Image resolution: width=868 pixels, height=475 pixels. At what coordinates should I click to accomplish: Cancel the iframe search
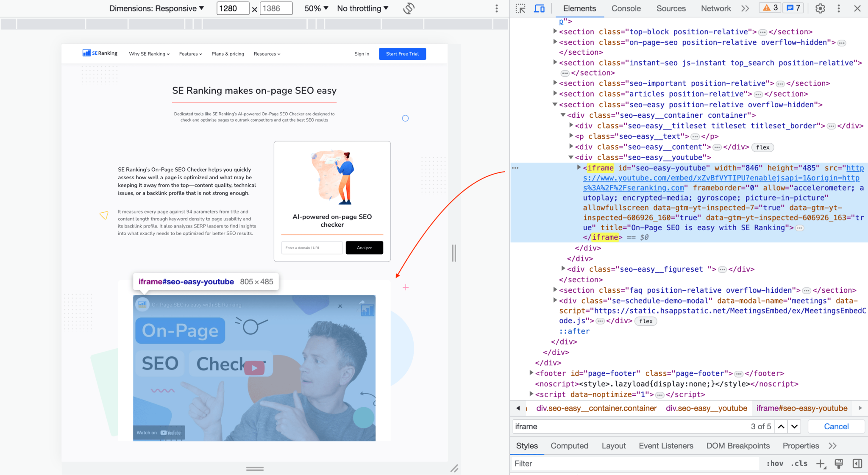(x=835, y=426)
